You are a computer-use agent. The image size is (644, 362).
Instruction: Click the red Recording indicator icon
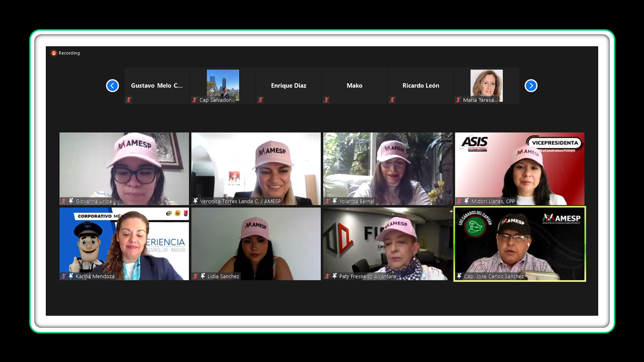coord(54,53)
